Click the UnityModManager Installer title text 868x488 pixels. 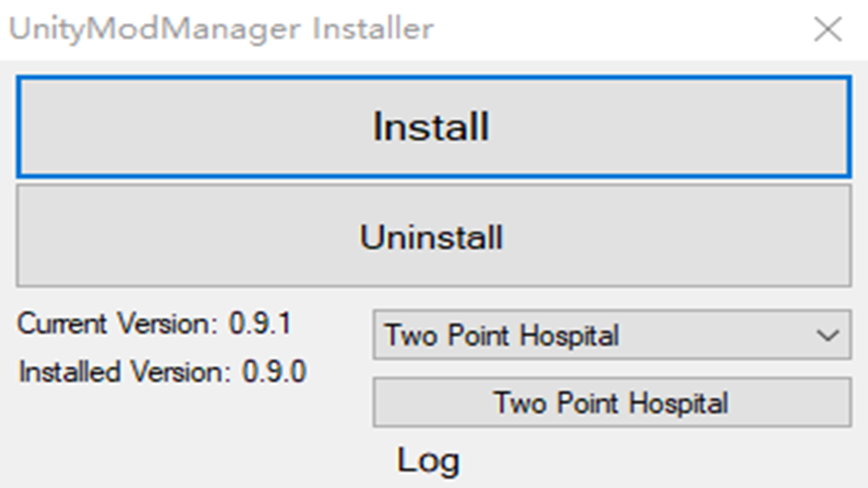tap(221, 29)
